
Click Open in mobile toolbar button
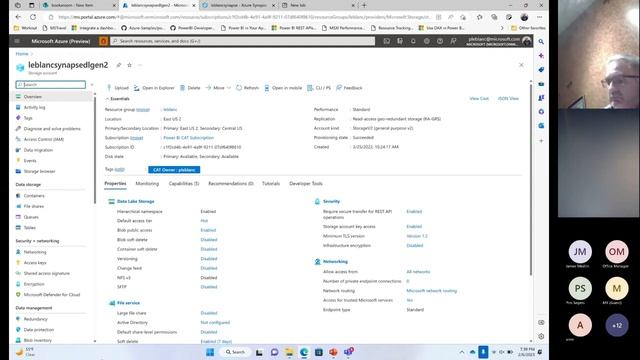(x=283, y=88)
